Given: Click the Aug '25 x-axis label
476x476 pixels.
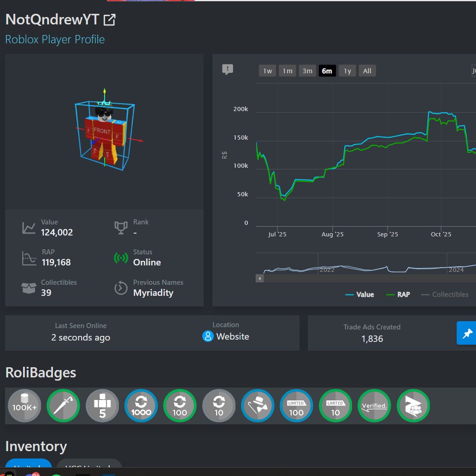Looking at the screenshot, I should point(332,235).
